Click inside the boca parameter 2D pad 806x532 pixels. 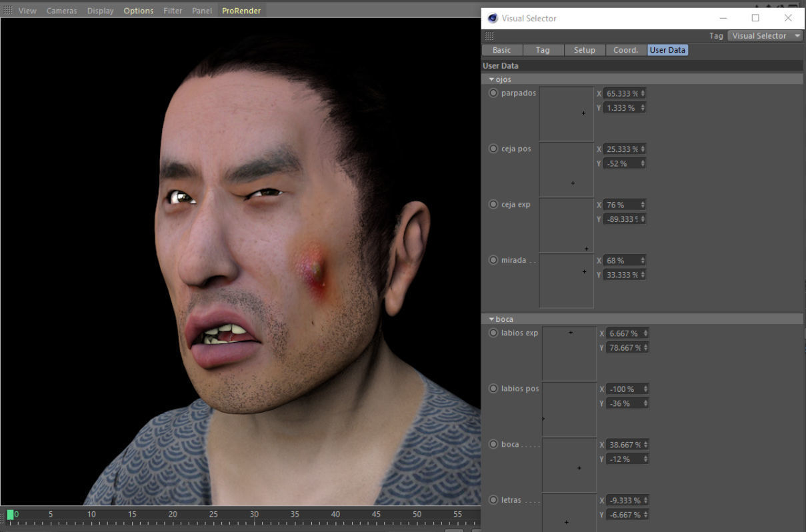pos(569,465)
